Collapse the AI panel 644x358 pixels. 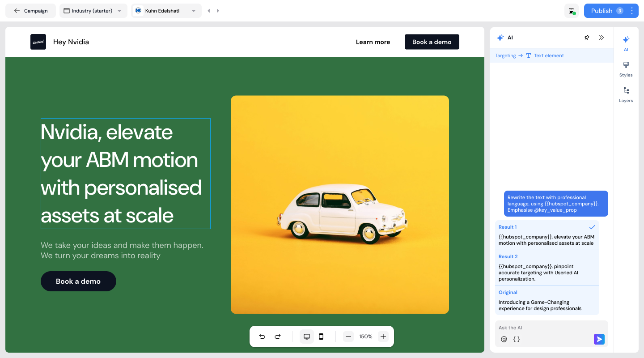(601, 38)
